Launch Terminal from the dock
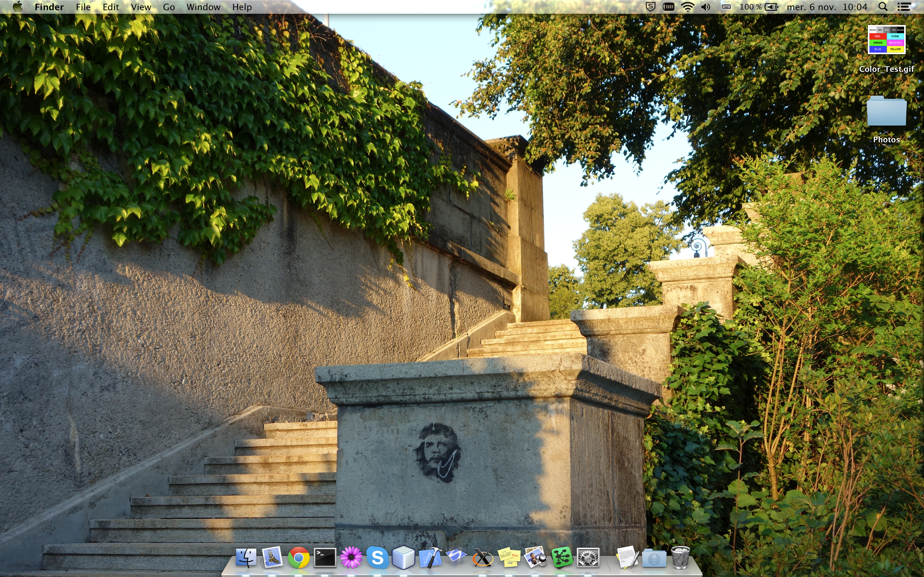 pyautogui.click(x=325, y=558)
